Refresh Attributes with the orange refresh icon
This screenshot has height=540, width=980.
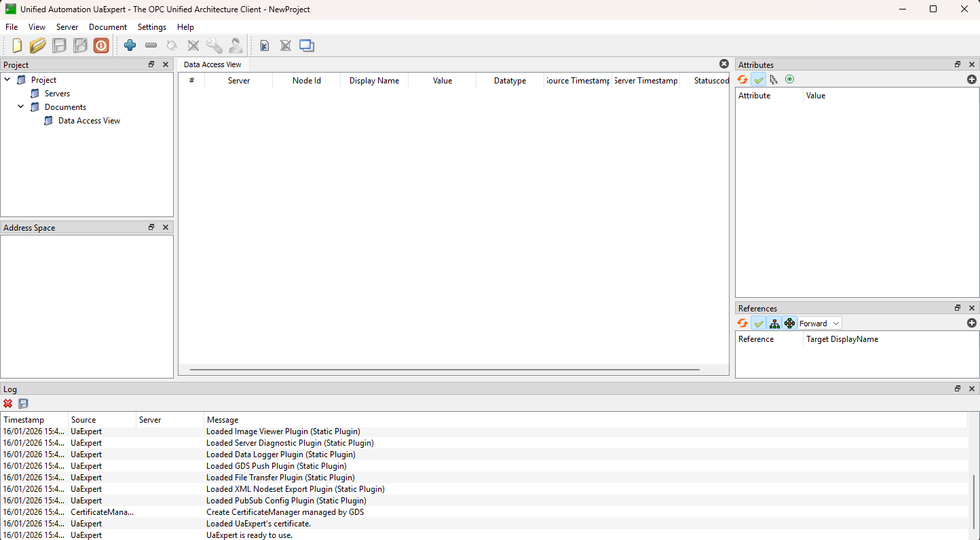(x=742, y=79)
